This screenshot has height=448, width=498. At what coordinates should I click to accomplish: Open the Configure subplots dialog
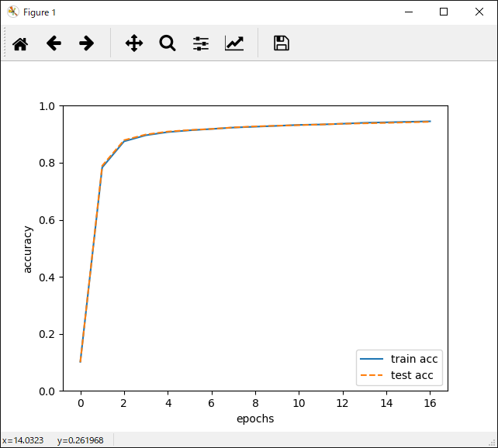click(x=201, y=43)
